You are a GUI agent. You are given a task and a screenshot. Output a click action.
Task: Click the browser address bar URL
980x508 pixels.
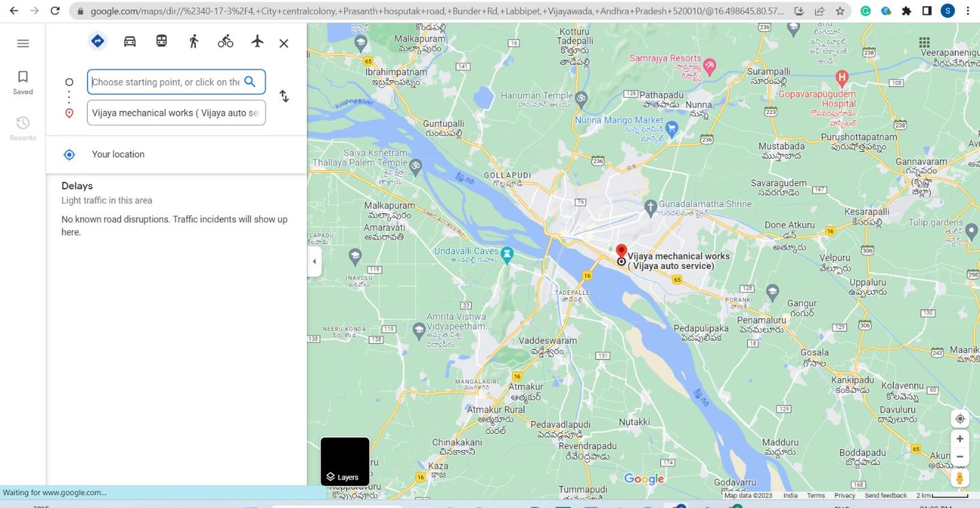436,11
